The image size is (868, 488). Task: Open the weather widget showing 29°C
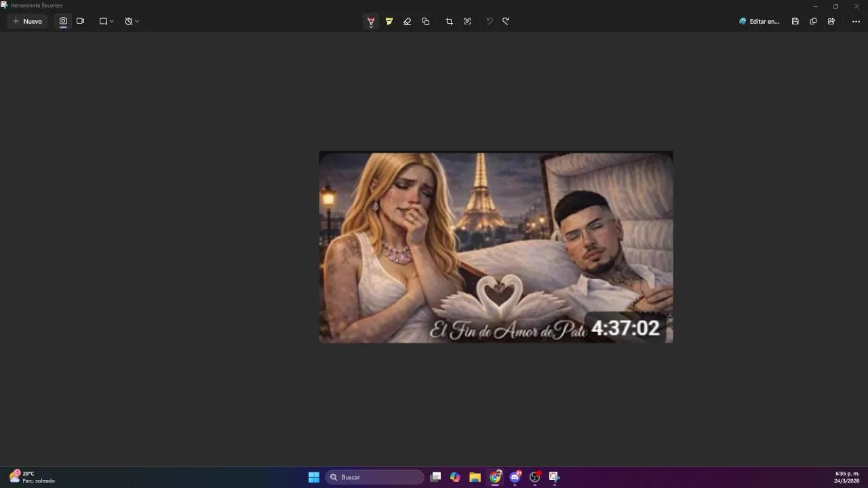pos(33,477)
